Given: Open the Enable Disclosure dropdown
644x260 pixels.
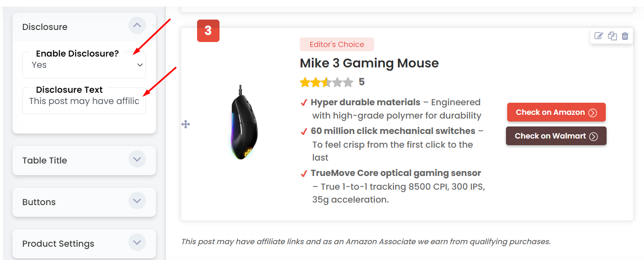Looking at the screenshot, I should 84,65.
